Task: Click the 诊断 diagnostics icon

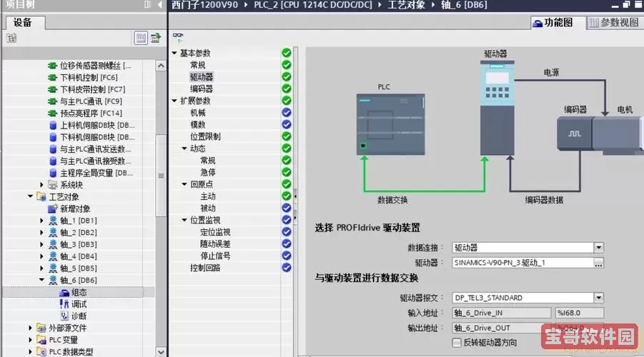Action: click(x=64, y=316)
